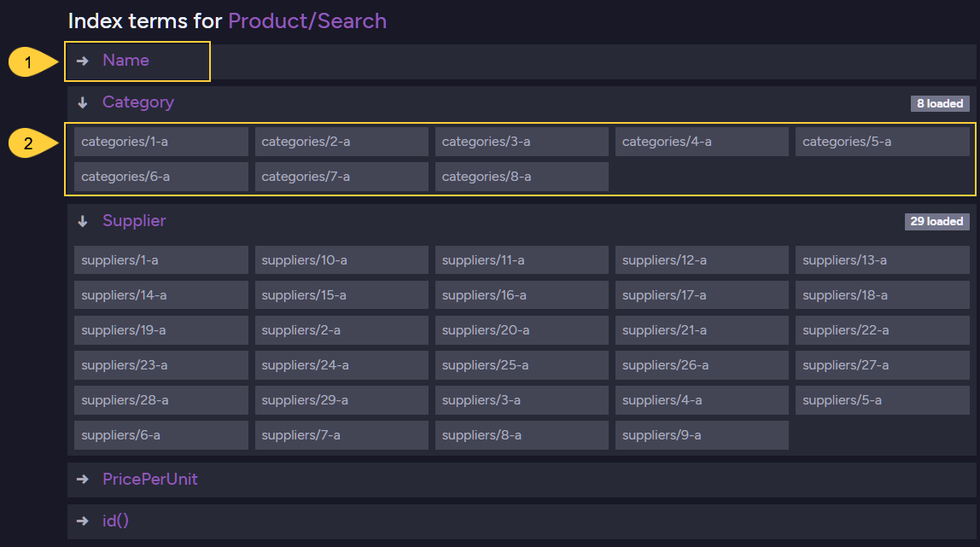980x547 pixels.
Task: Select term suppliers/25-a
Action: (x=522, y=365)
